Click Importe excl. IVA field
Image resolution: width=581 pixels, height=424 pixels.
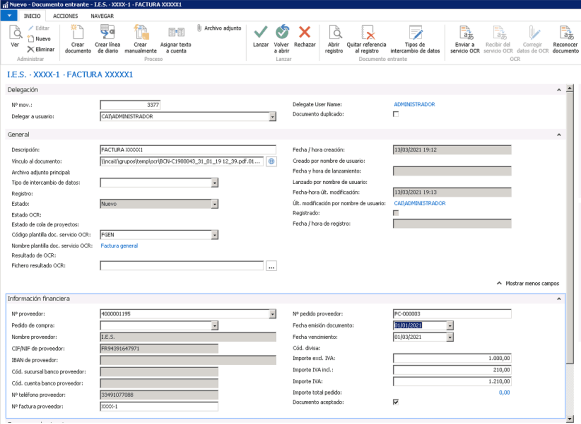(x=452, y=358)
